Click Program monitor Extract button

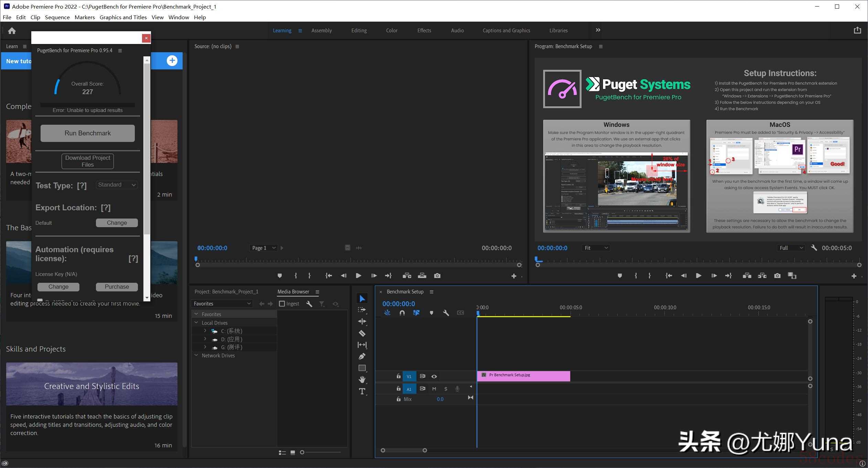tap(762, 276)
